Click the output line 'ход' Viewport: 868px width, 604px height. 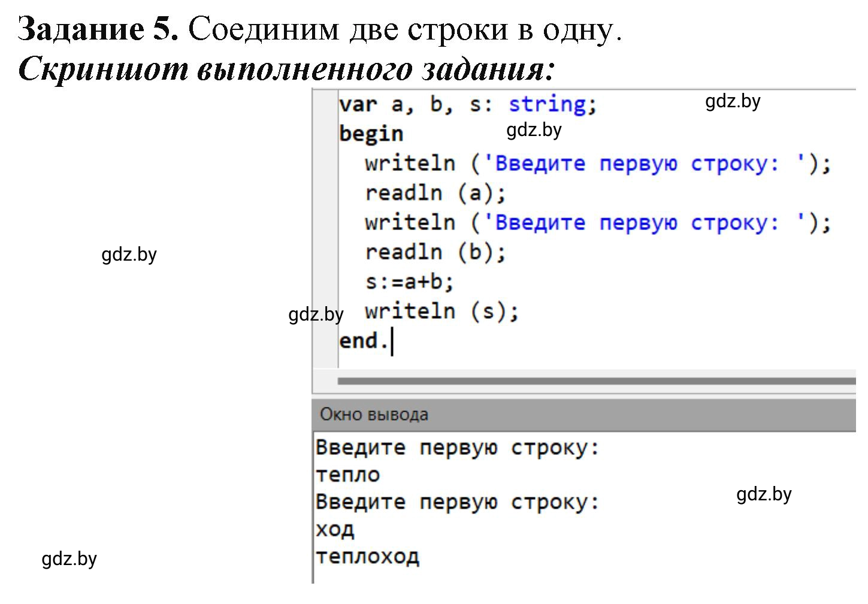335,528
